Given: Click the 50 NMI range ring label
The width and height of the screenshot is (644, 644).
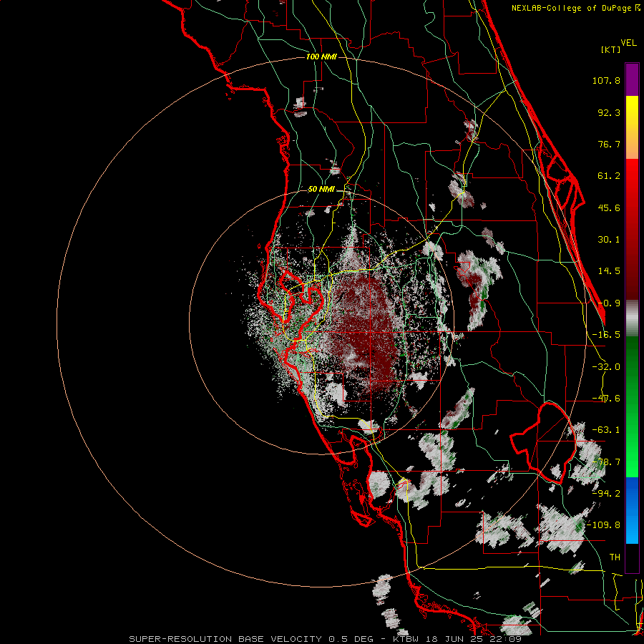Looking at the screenshot, I should pos(321,190).
